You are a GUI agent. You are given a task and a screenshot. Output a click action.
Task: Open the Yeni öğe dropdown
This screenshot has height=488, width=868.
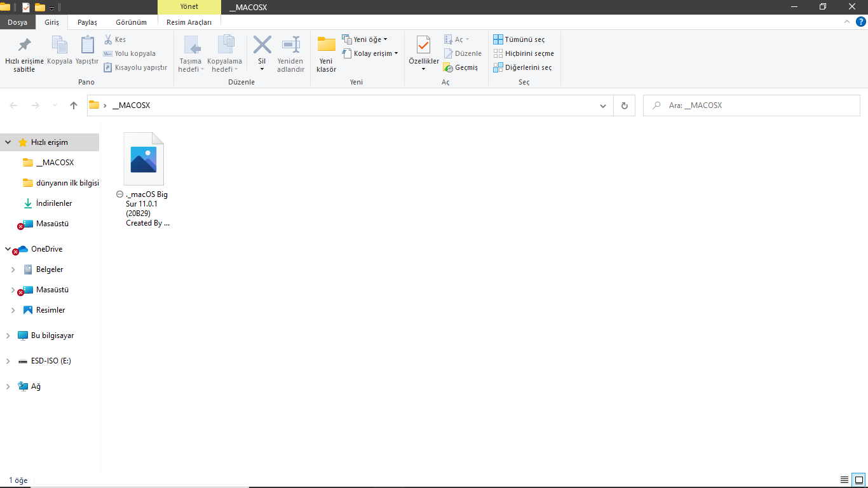(365, 39)
